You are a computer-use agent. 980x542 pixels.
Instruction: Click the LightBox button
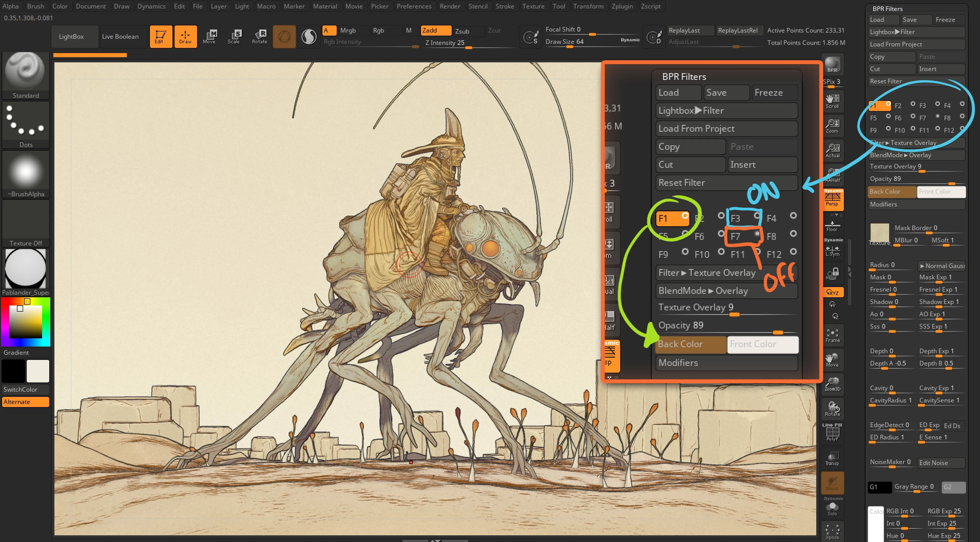pos(74,36)
